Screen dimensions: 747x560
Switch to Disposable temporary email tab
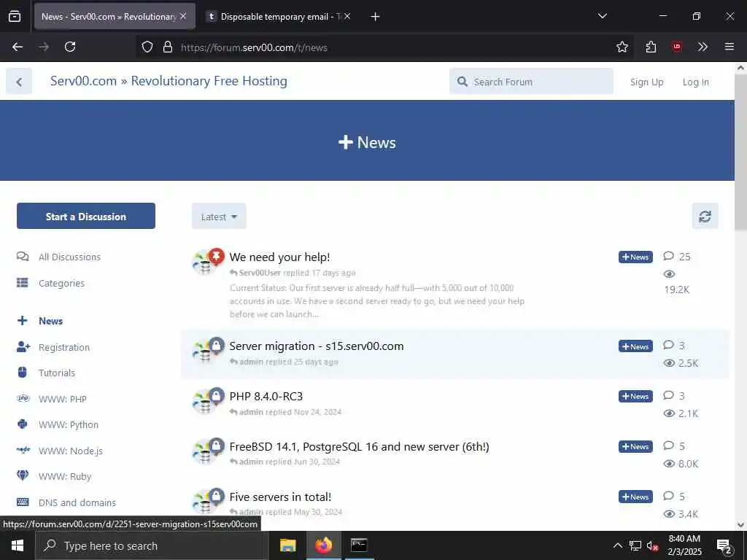[x=279, y=16]
